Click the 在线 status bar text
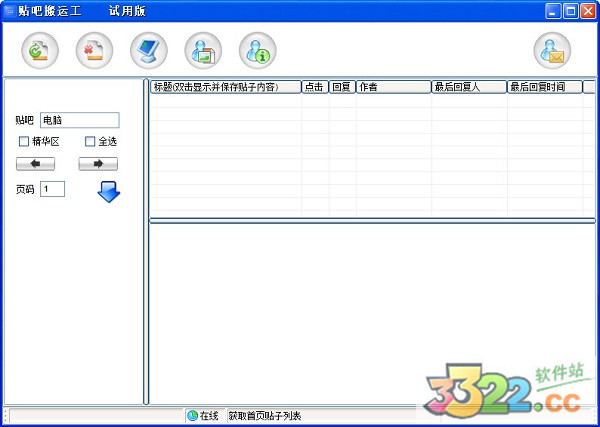 pyautogui.click(x=209, y=416)
